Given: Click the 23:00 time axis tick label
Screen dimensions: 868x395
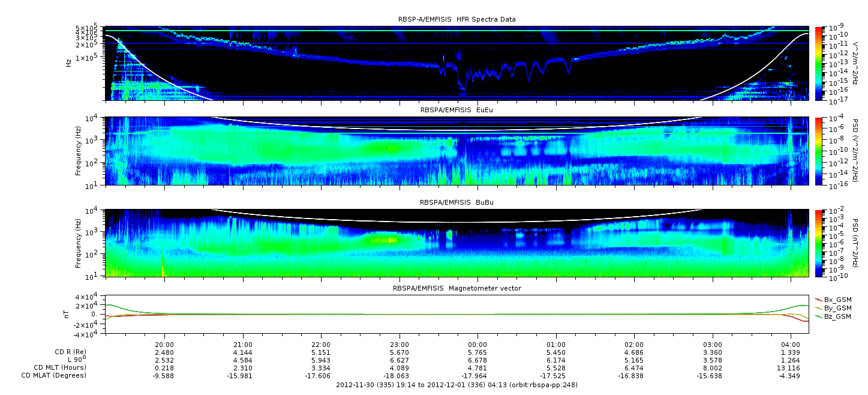Looking at the screenshot, I should point(399,344).
